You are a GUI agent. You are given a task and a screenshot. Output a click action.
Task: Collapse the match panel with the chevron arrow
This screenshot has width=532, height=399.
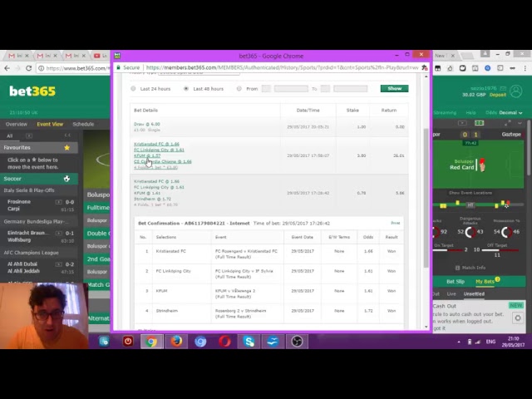[x=520, y=123]
